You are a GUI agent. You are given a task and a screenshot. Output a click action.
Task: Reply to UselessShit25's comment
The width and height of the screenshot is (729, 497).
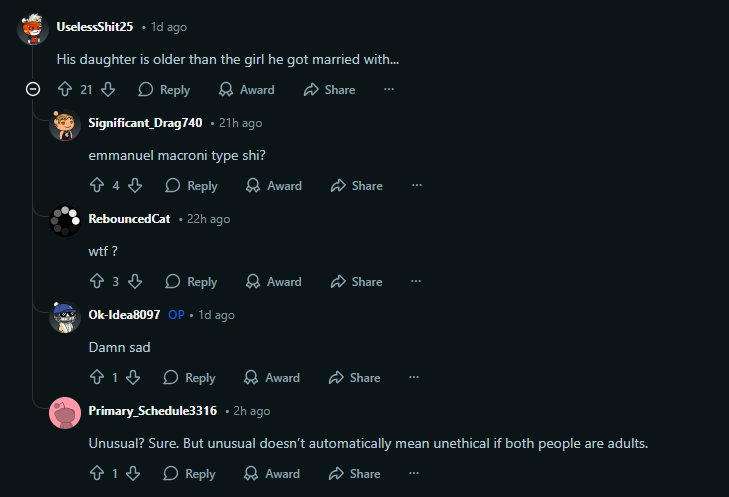[x=164, y=90]
